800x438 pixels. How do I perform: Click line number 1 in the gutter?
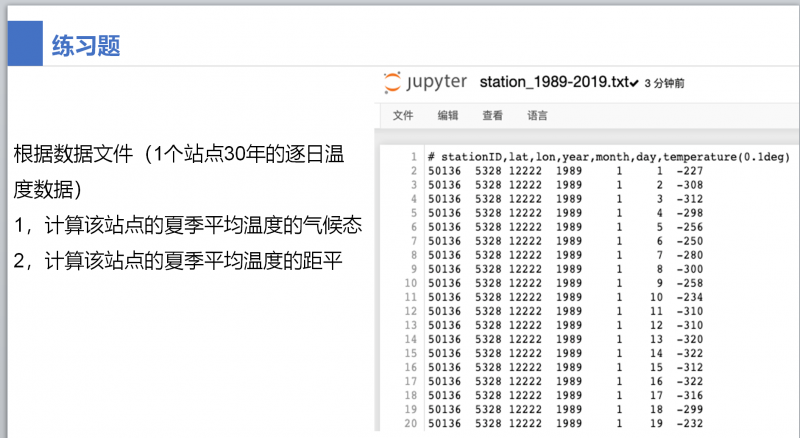pos(413,157)
